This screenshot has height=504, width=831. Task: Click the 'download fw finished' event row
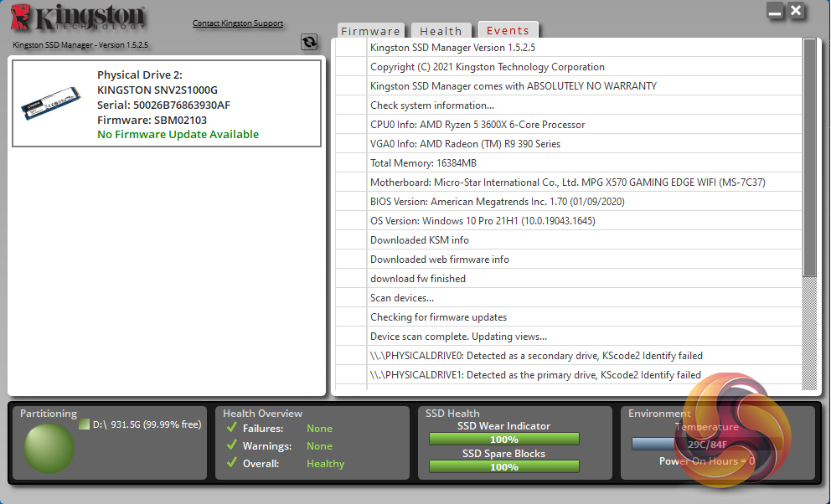[x=569, y=279]
